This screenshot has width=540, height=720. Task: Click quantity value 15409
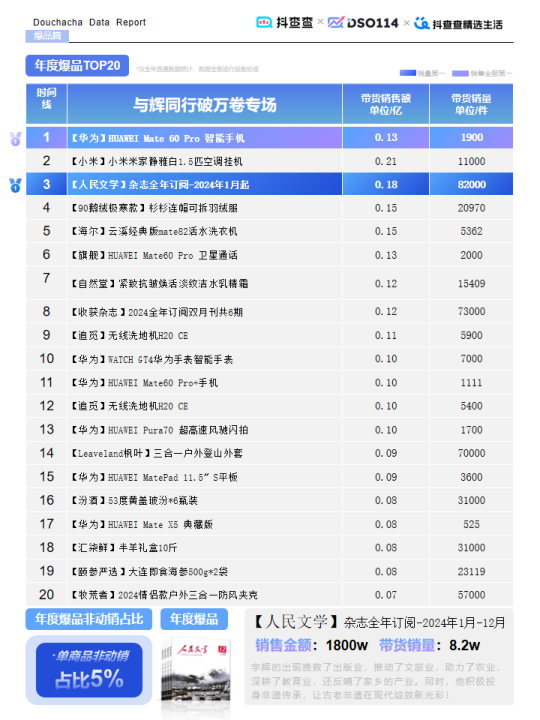point(471,284)
